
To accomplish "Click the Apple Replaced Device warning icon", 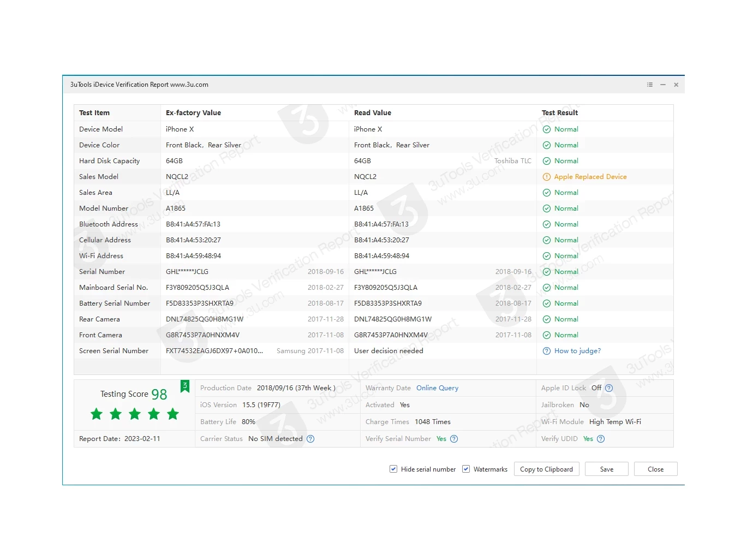I will 547,177.
